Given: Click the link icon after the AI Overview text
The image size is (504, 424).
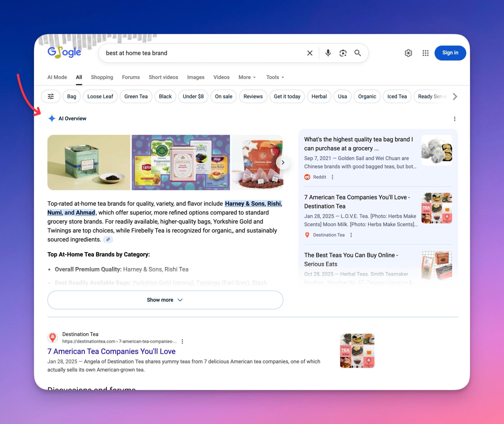Looking at the screenshot, I should [x=108, y=239].
